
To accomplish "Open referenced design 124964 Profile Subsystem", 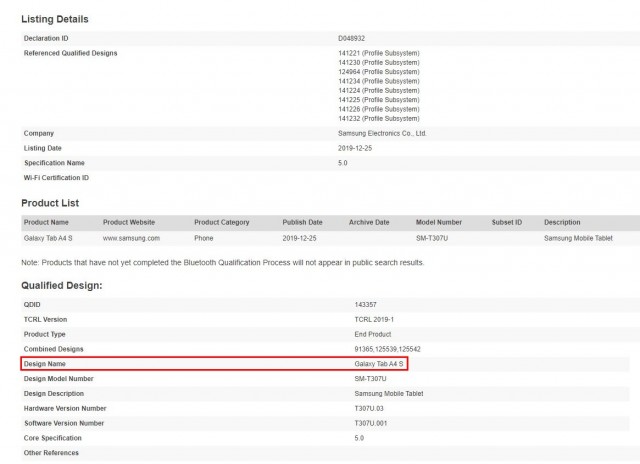I will pyautogui.click(x=379, y=71).
